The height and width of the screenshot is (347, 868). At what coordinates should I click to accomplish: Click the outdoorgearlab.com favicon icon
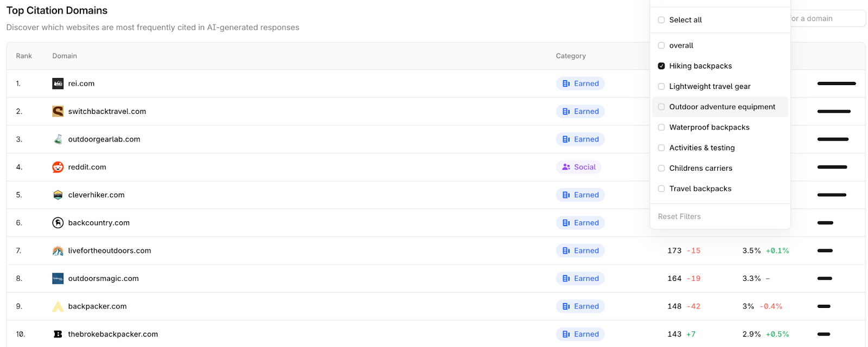58,139
